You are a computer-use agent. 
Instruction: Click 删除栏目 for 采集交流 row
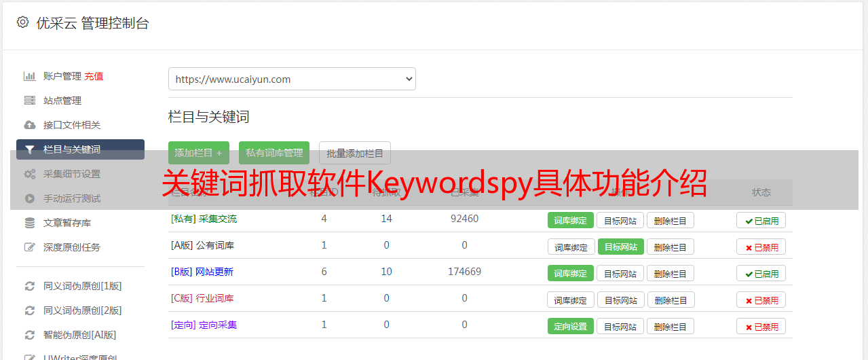click(x=671, y=220)
